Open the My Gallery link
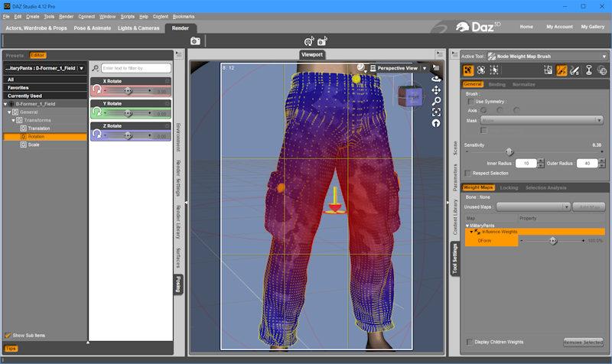The height and width of the screenshot is (364, 612). point(592,27)
